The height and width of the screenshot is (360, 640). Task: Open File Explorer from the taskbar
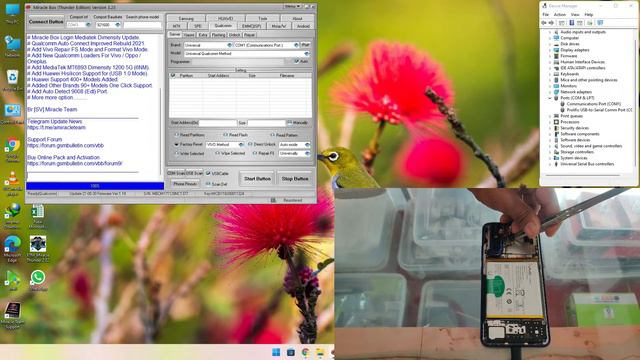(x=320, y=352)
